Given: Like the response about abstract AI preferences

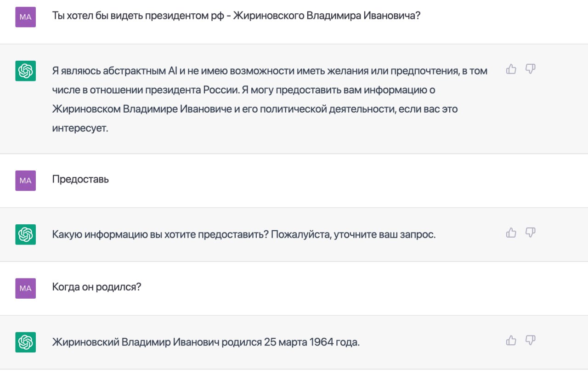Looking at the screenshot, I should pos(511,69).
